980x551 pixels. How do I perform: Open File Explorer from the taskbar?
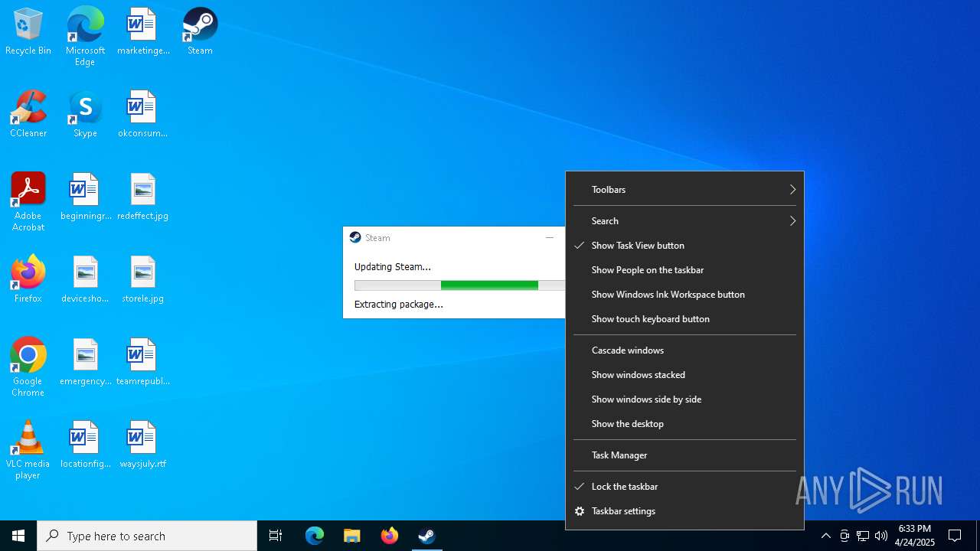pos(351,536)
